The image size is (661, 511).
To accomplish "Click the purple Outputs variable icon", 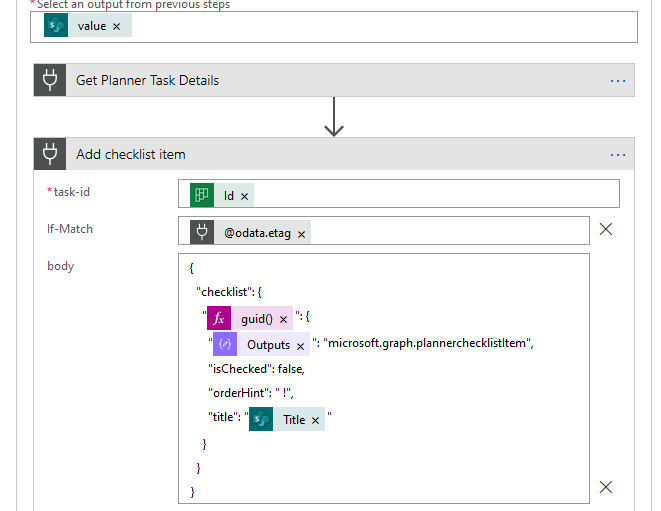I will (x=225, y=345).
